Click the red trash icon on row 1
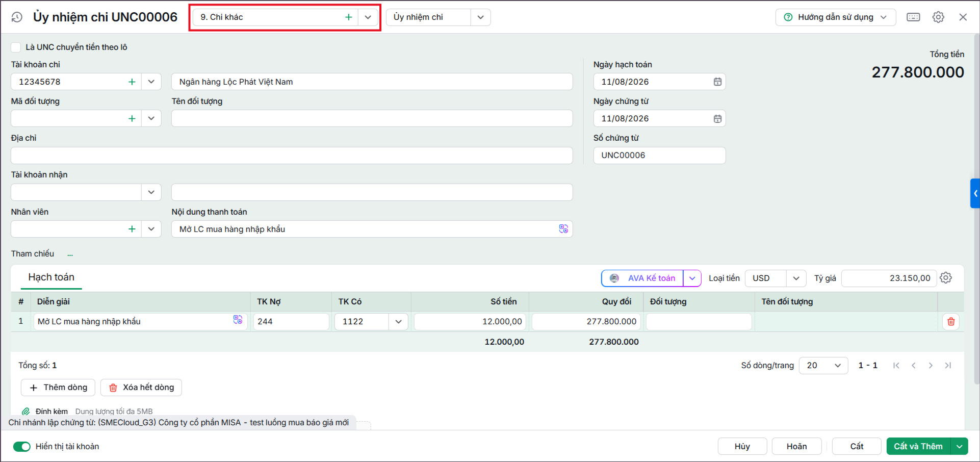This screenshot has width=980, height=462. pos(951,321)
